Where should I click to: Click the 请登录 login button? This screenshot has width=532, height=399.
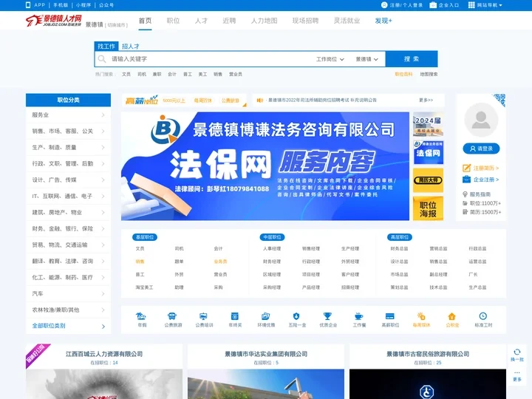pos(481,149)
